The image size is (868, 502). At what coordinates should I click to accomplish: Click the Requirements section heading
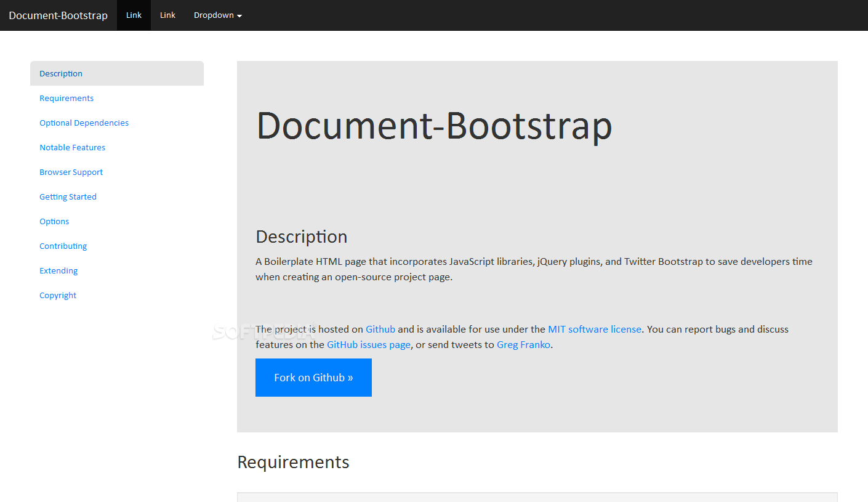[293, 462]
